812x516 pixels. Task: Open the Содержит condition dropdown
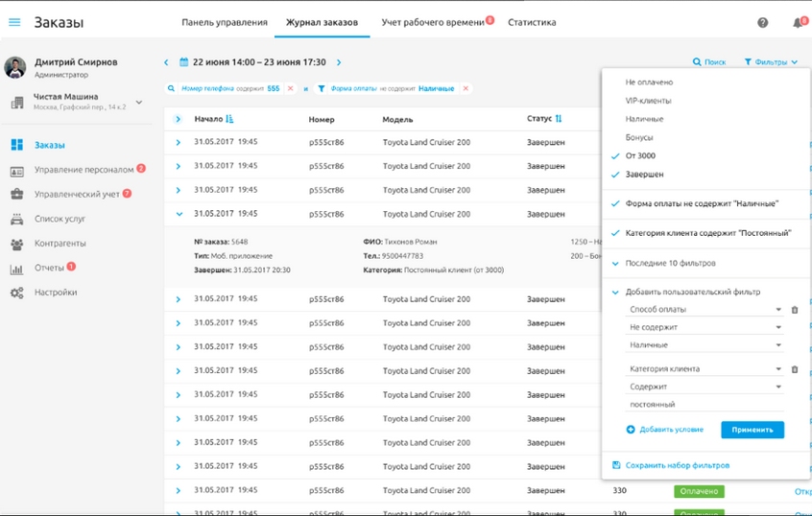click(705, 387)
